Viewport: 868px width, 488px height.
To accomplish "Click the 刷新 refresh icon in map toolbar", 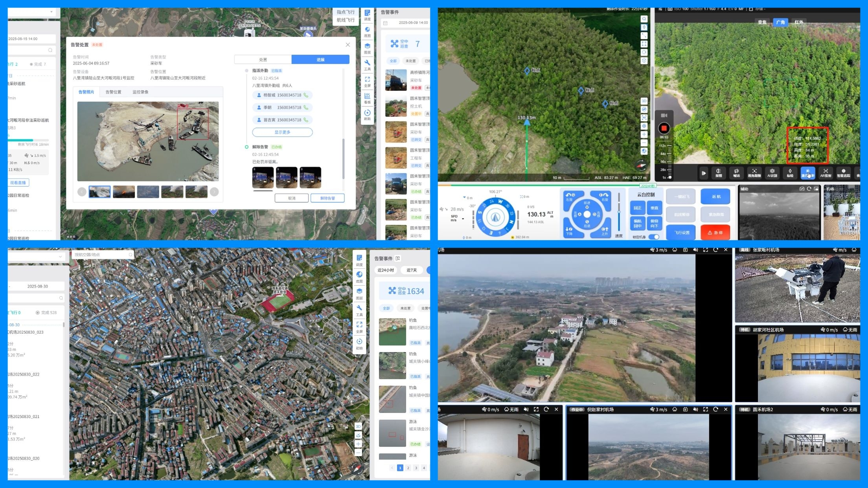I will (367, 114).
